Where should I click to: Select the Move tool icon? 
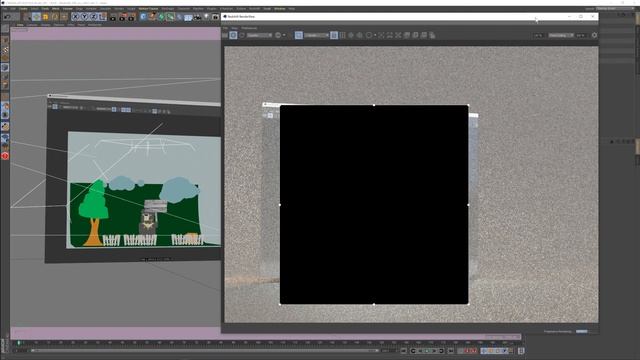tap(36, 17)
